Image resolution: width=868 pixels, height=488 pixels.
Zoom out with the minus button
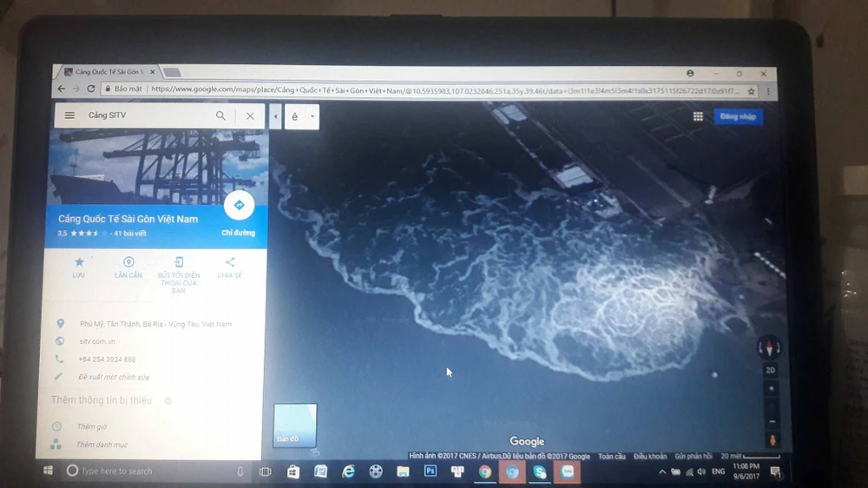pos(773,421)
